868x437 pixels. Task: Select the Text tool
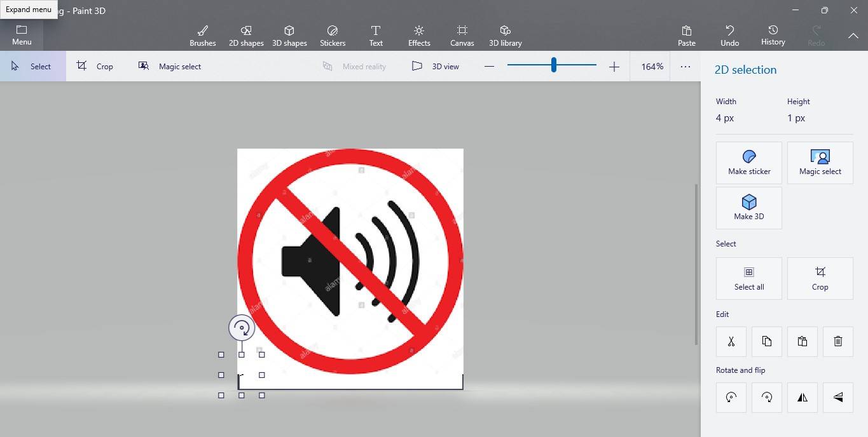coord(375,35)
